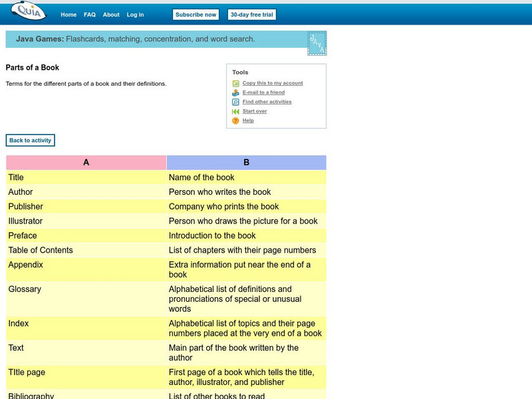The image size is (532, 399).
Task: Select Log in from the top bar
Action: click(x=135, y=15)
